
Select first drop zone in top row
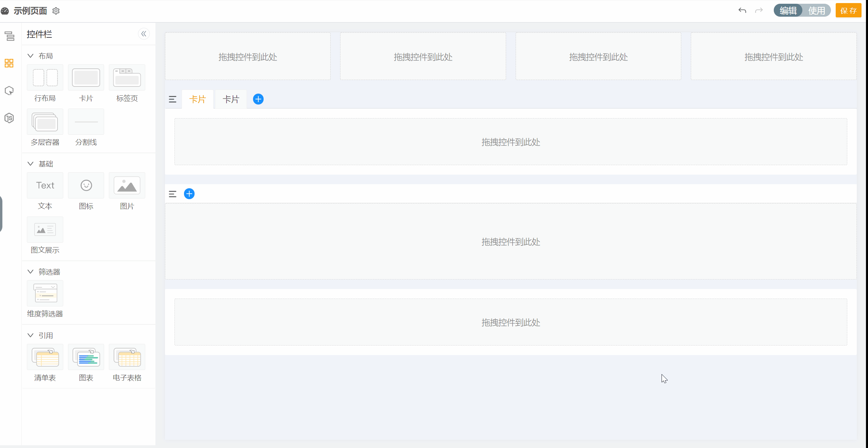[248, 56]
